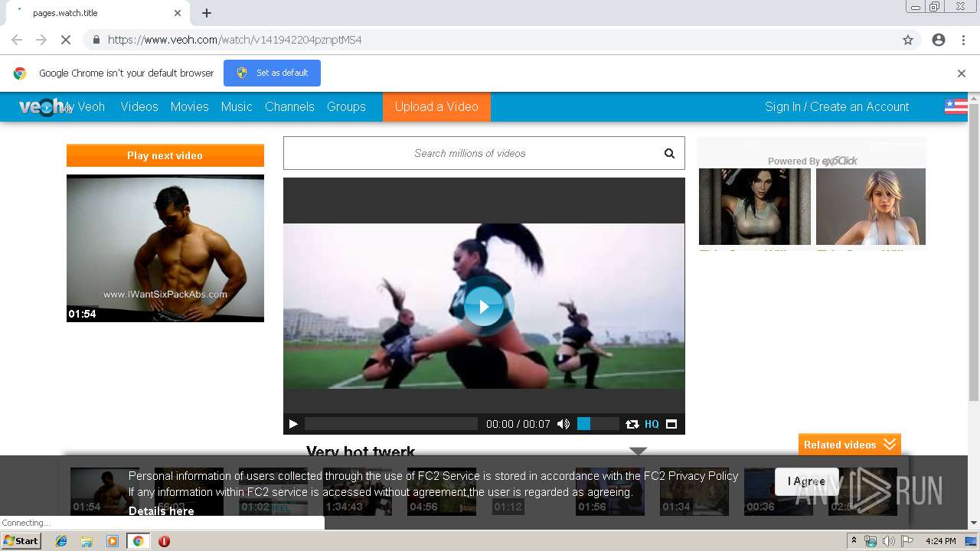The height and width of the screenshot is (551, 980).
Task: Open the Chrome profile icon
Action: tap(938, 40)
